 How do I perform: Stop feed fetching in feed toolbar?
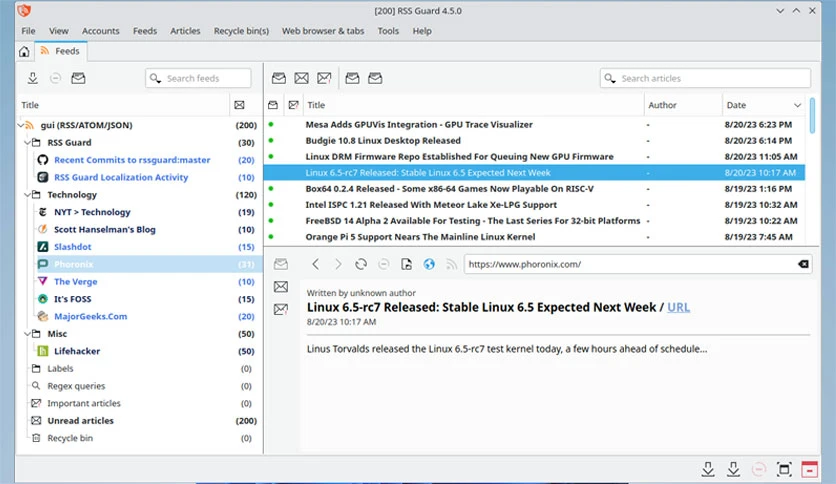tap(55, 78)
